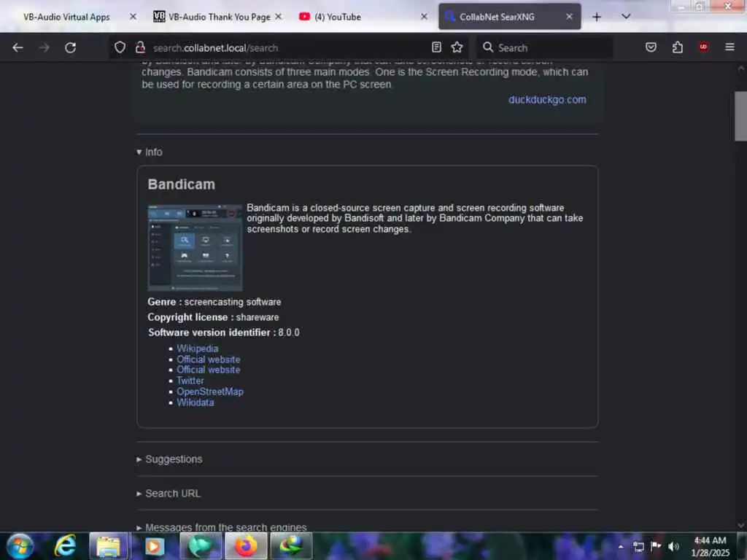Open the Twitter link
This screenshot has height=560, width=747.
pyautogui.click(x=190, y=381)
